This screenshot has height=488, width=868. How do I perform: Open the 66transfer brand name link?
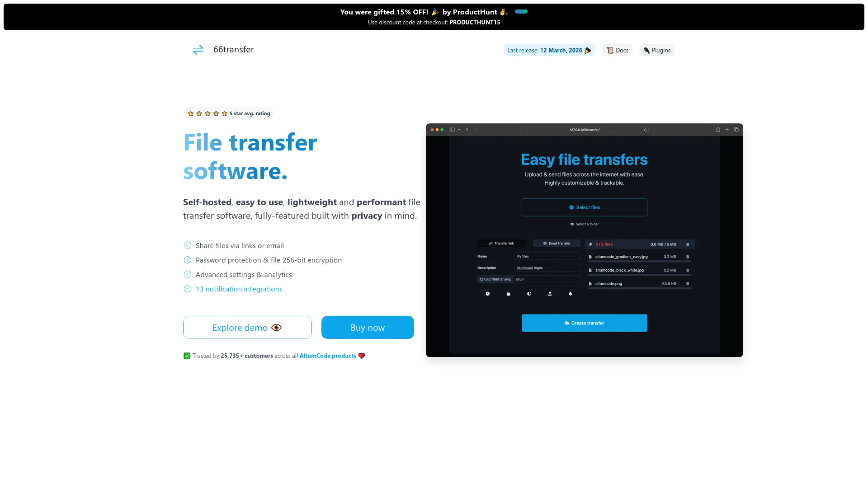(x=233, y=50)
